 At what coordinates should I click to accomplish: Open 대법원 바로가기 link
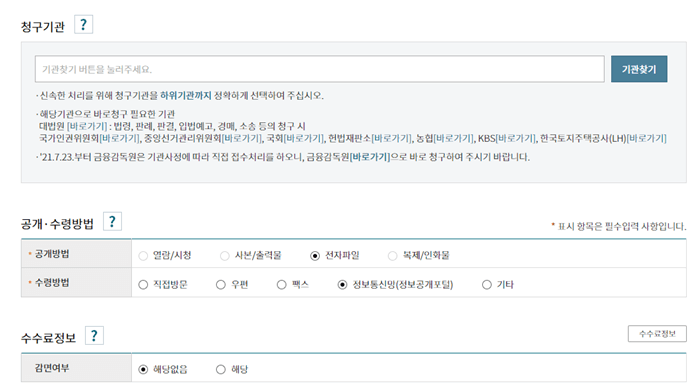point(87,126)
